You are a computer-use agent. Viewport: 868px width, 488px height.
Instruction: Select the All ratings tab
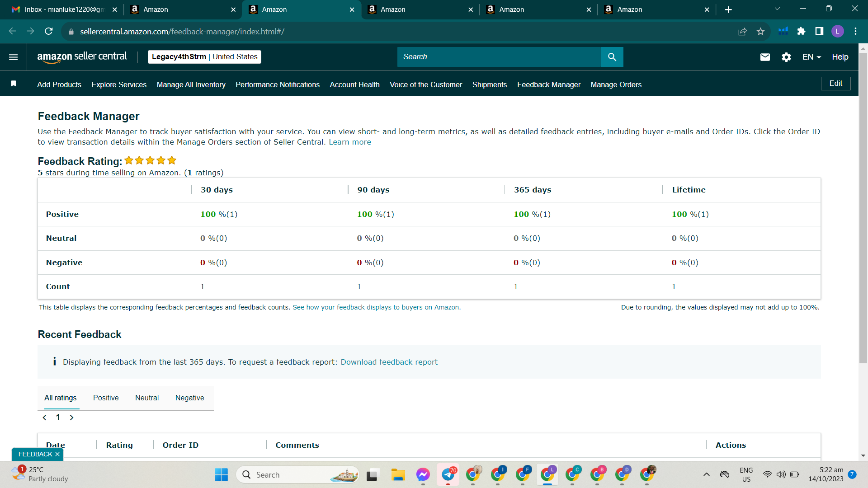click(x=61, y=398)
